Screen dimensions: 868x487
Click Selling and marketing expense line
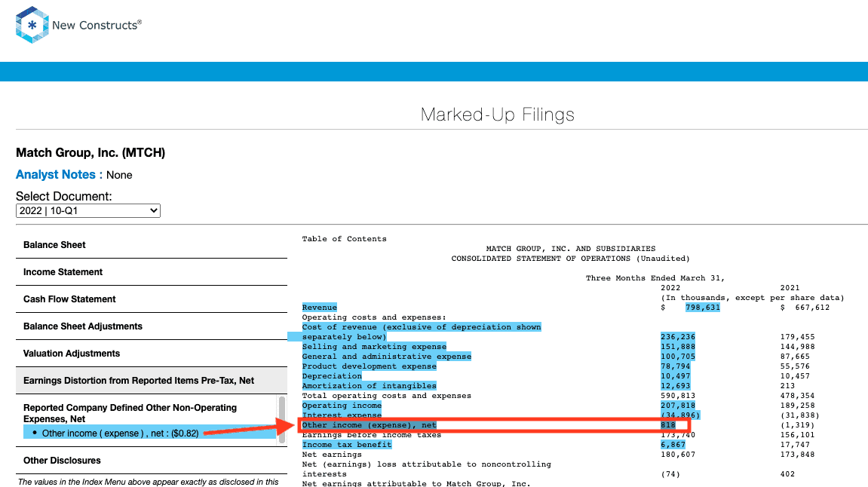(x=374, y=347)
